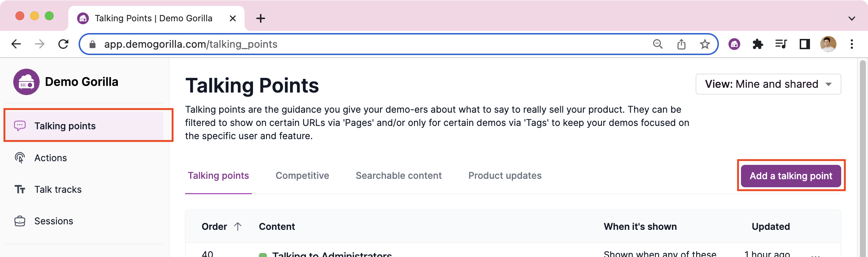Expand the View: Mine and shared dropdown

tap(768, 84)
